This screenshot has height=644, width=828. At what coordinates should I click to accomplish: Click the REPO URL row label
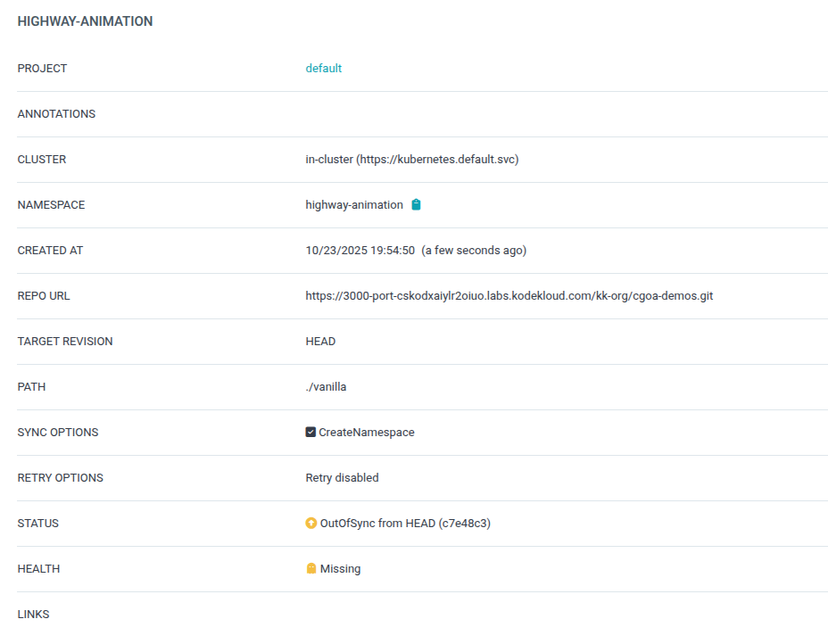tap(44, 296)
